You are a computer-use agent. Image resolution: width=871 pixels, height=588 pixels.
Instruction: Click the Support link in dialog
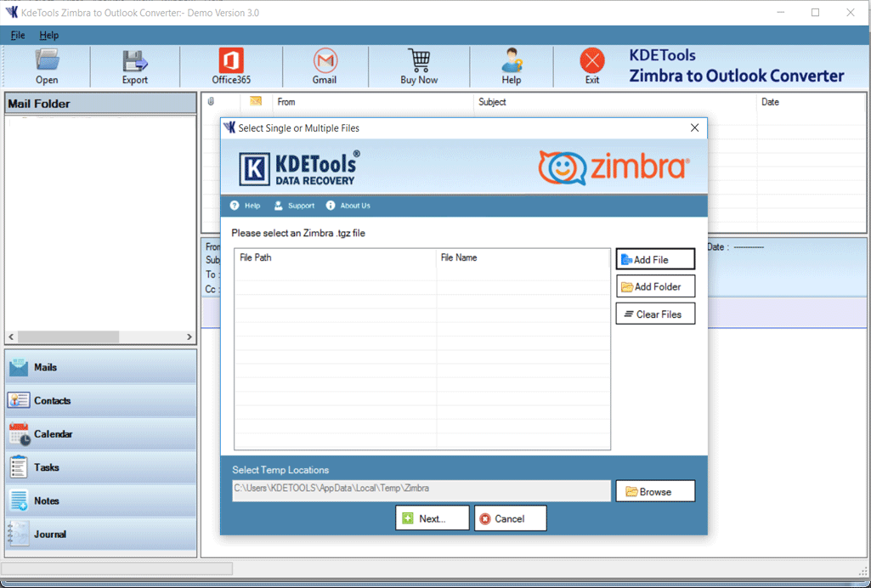(294, 206)
